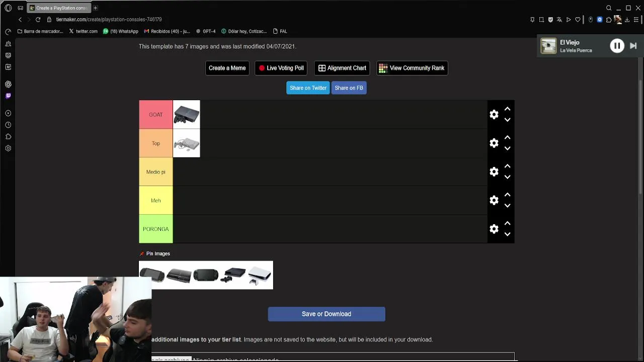Open the tab search magnifier icon
Viewport: 644px width, 362px height.
pos(609,8)
